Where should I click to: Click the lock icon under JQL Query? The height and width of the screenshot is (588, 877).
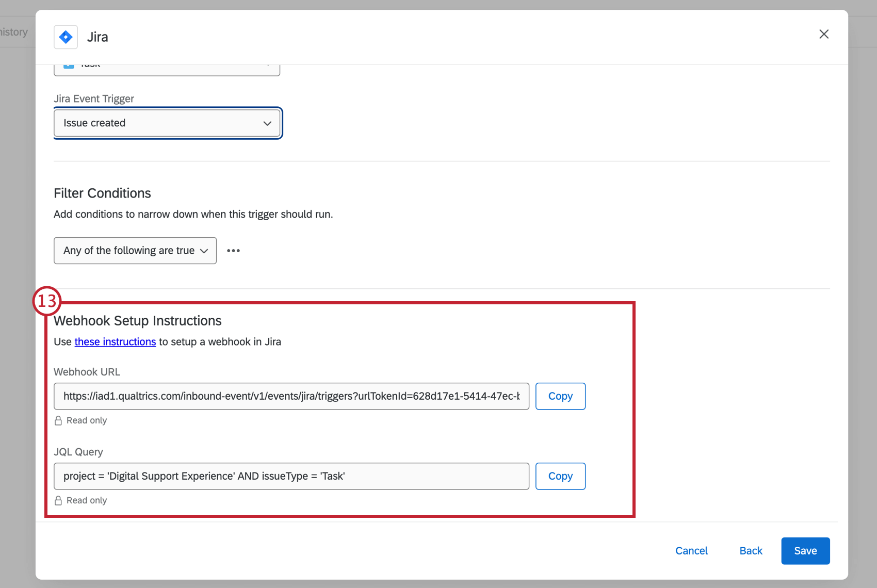point(58,500)
